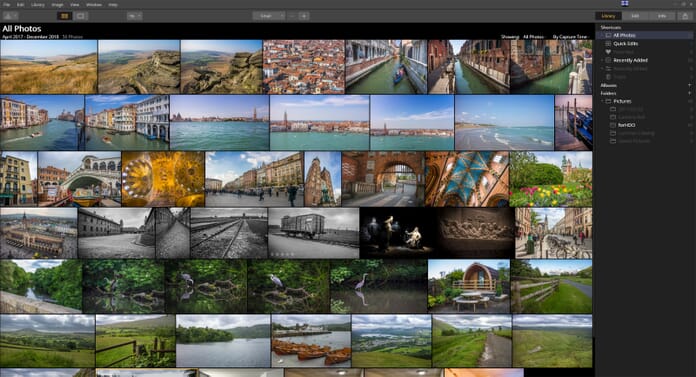Open orange rowing boats on lake thumbnail
Viewport: 696px width, 377px height.
(x=311, y=341)
